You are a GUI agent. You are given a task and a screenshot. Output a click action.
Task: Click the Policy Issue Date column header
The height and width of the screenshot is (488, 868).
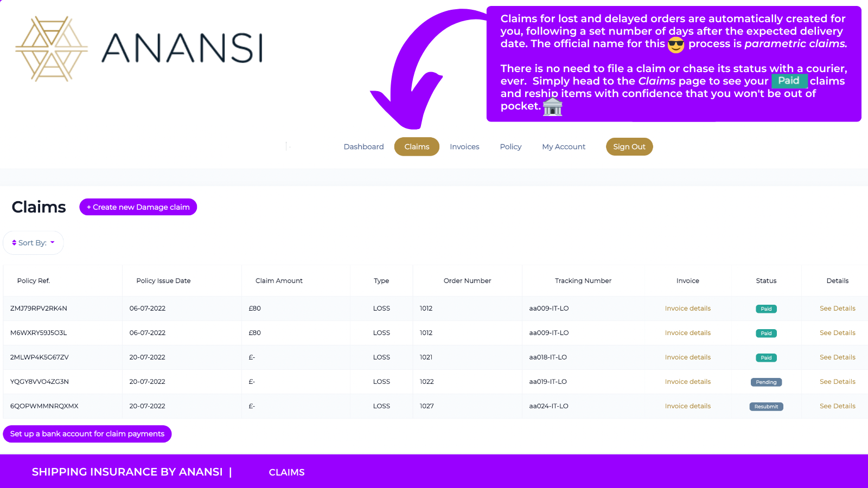[x=163, y=281]
